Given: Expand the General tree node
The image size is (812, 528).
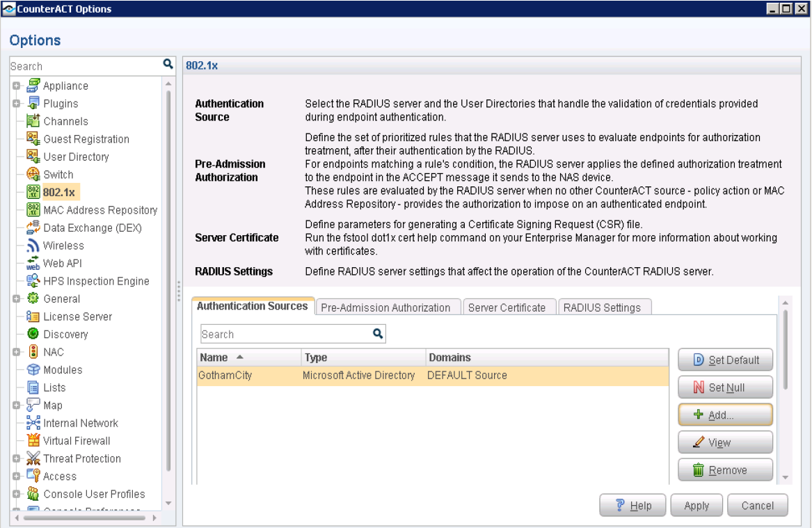Looking at the screenshot, I should [17, 298].
